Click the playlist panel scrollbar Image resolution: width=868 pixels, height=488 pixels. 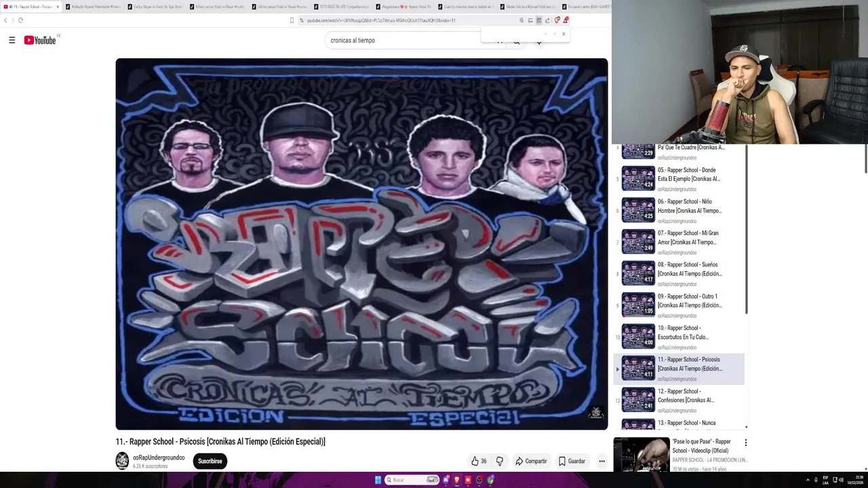pos(746,230)
